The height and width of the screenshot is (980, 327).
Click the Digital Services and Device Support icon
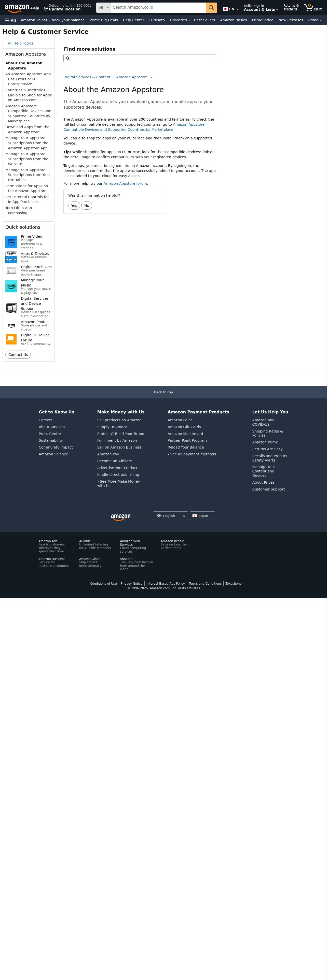(11, 307)
